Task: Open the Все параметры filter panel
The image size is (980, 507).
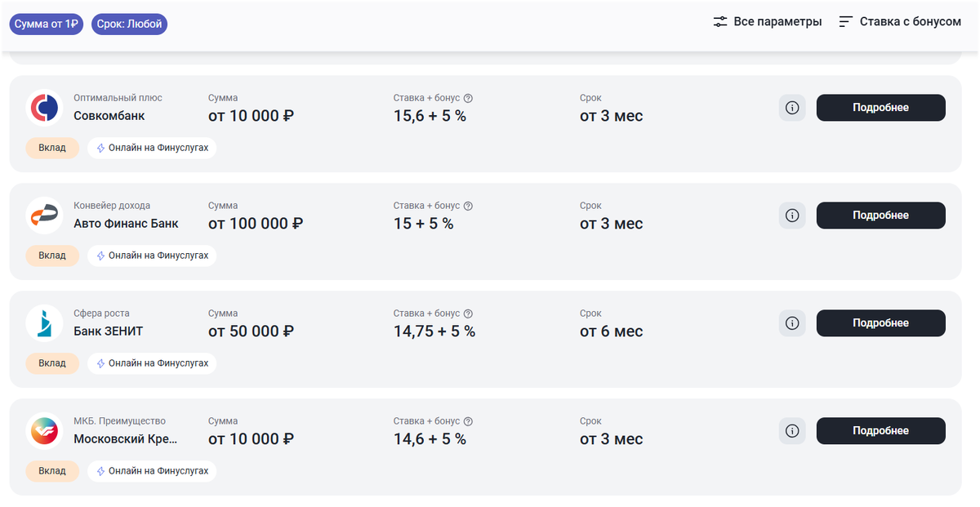Action: point(767,22)
